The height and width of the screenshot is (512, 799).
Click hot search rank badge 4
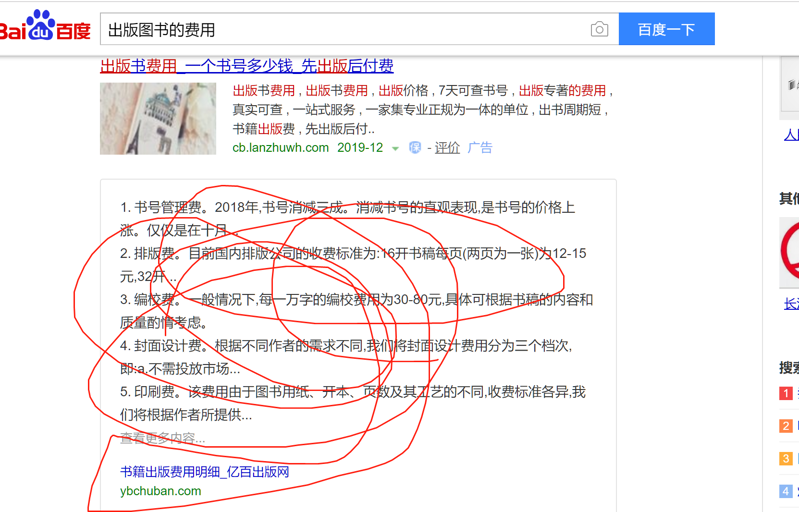tap(786, 491)
